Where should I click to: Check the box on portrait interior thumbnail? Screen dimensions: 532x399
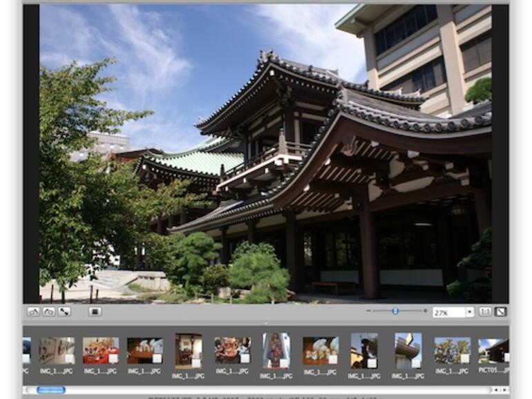pyautogui.click(x=196, y=363)
